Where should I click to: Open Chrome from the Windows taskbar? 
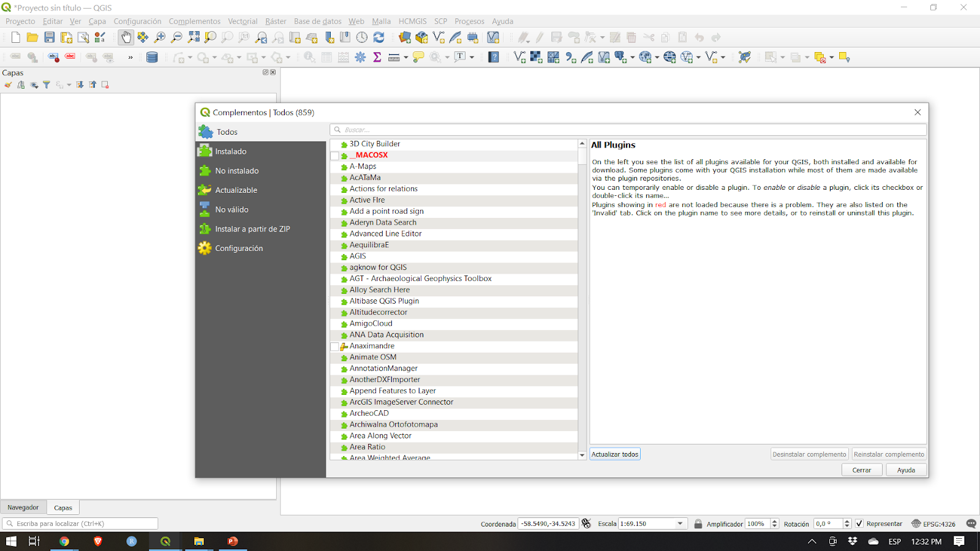point(64,541)
